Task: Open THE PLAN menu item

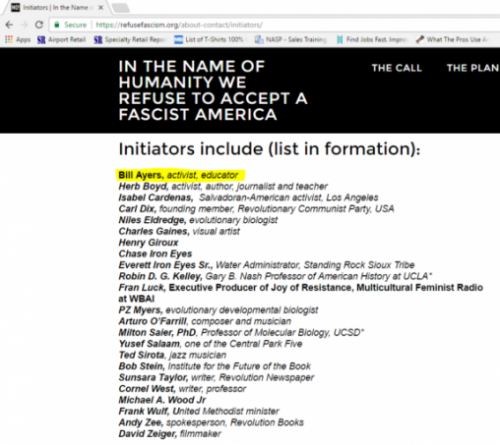Action: (x=473, y=68)
